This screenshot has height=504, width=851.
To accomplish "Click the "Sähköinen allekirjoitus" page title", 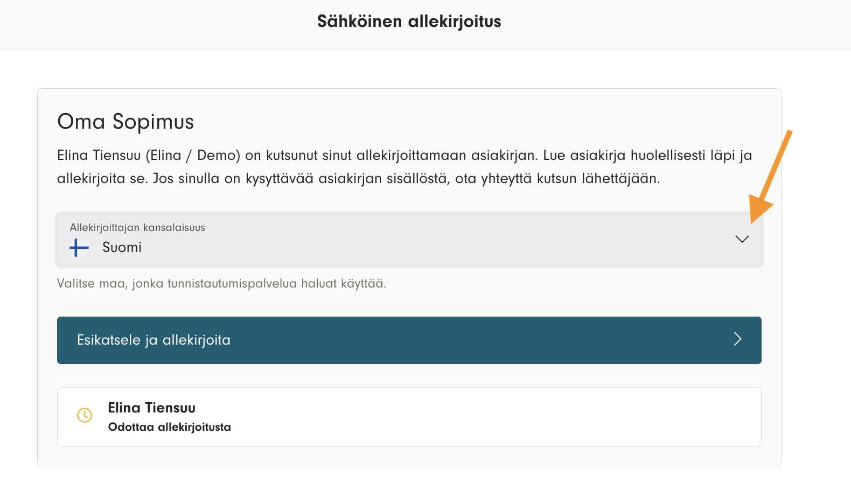I will 409,22.
